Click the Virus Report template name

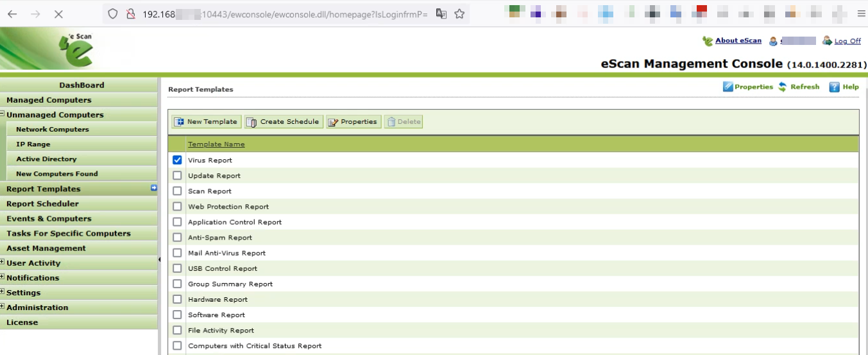(x=210, y=160)
